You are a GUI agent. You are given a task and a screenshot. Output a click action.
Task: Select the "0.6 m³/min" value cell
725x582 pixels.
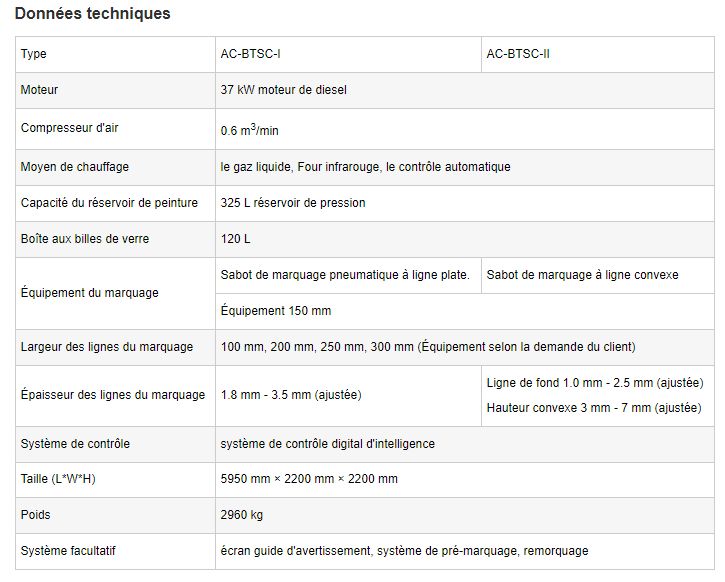(x=250, y=130)
